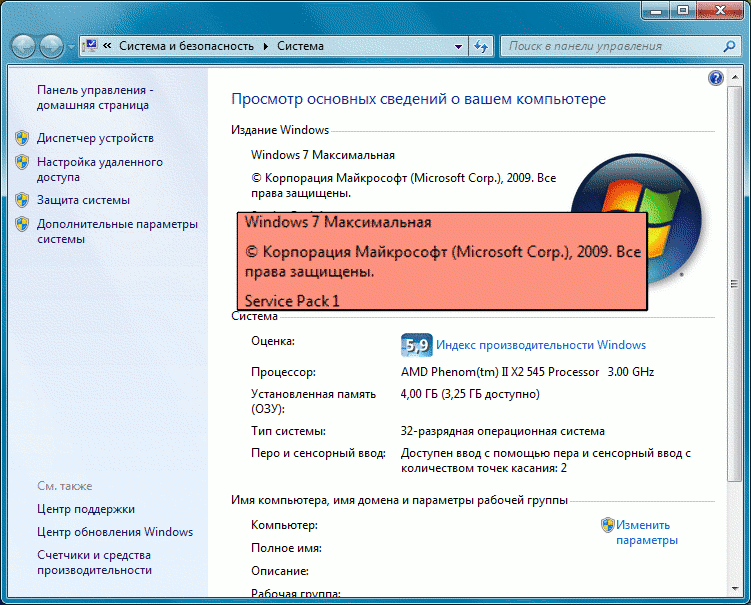The height and width of the screenshot is (605, 751).
Task: Click '4,00 ГБ (3,25 ГБ доступно)' memory value
Action: [470, 394]
